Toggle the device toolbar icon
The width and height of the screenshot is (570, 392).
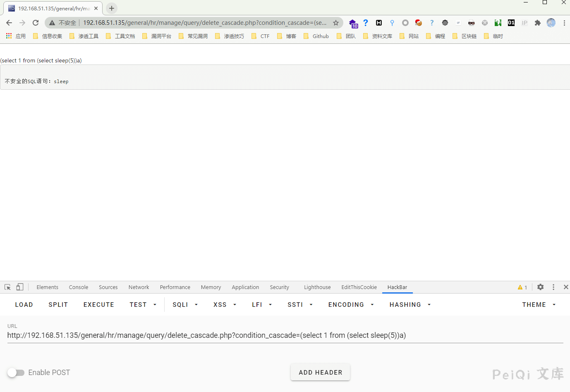pos(20,287)
